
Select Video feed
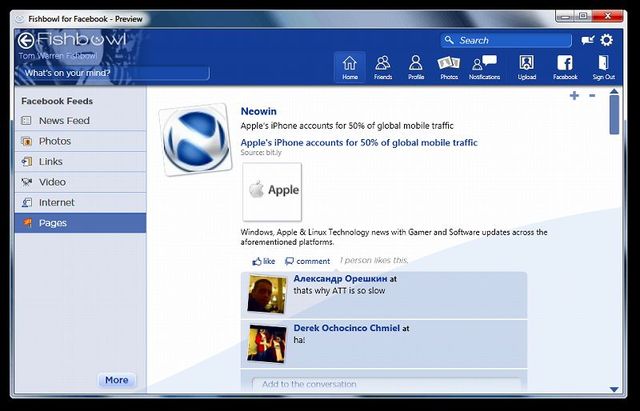pyautogui.click(x=80, y=182)
